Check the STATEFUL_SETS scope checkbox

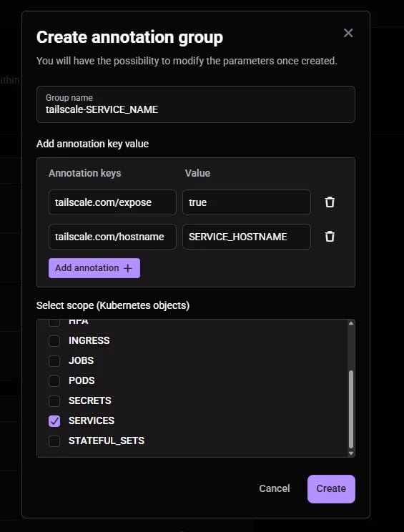54,440
